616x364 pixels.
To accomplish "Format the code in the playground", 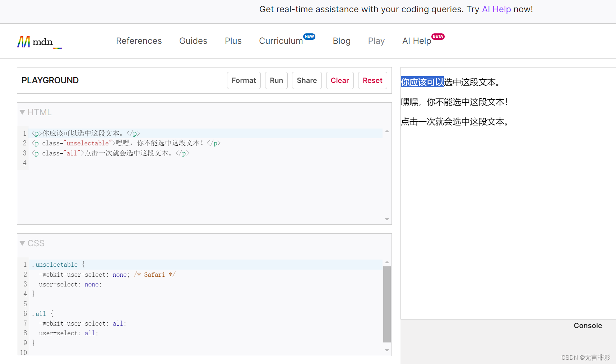I will pyautogui.click(x=244, y=80).
